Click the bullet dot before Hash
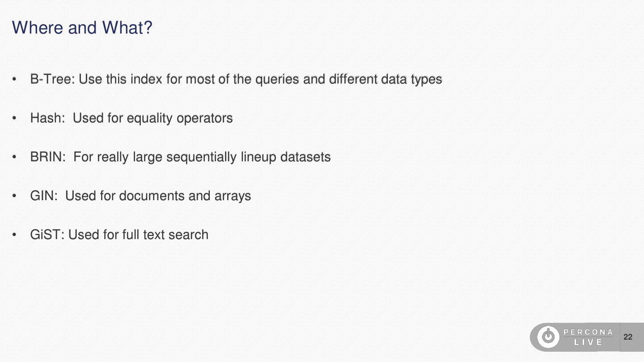The image size is (644, 362). (x=14, y=119)
